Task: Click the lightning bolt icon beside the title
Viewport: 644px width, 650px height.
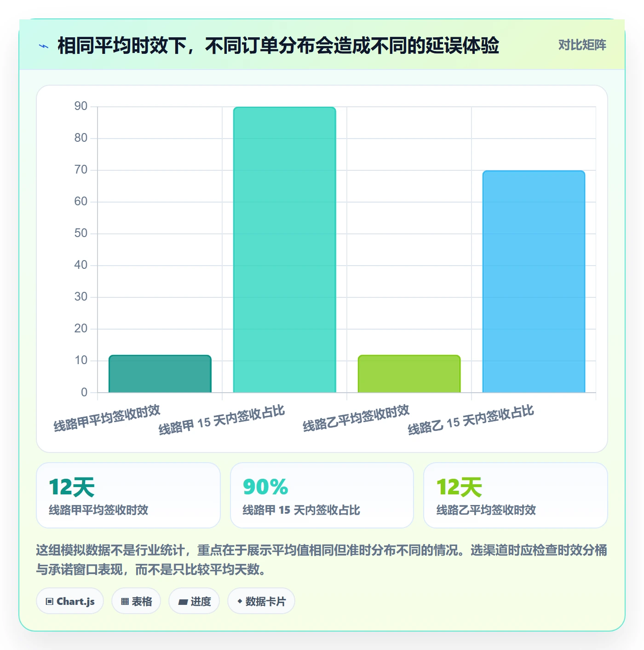Action: click(x=44, y=46)
